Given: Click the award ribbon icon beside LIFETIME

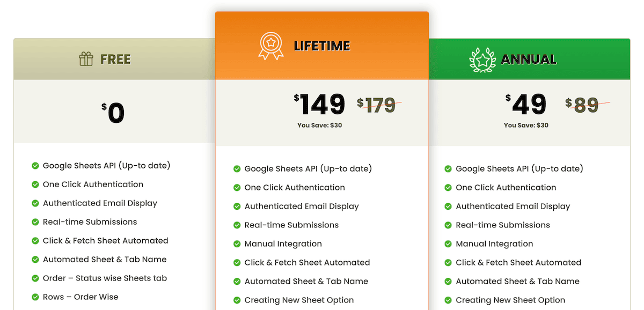Looking at the screenshot, I should [x=270, y=46].
